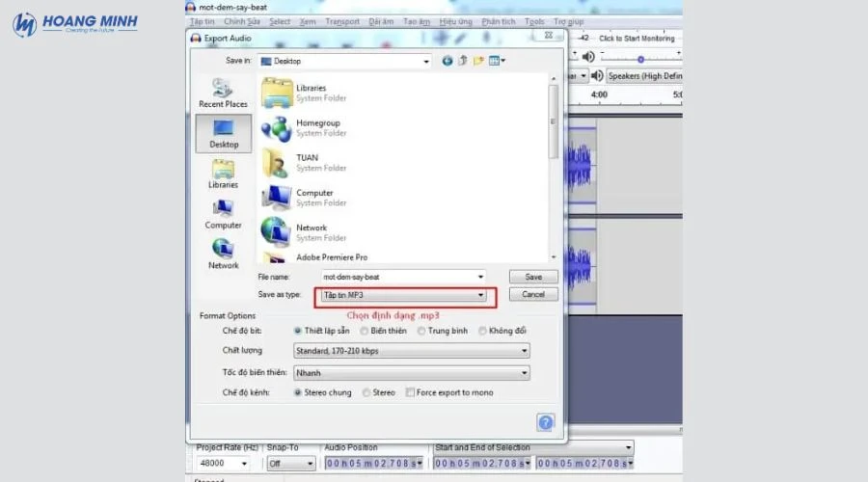Open the Xem menu
Screen dimensions: 868x482
[308, 21]
